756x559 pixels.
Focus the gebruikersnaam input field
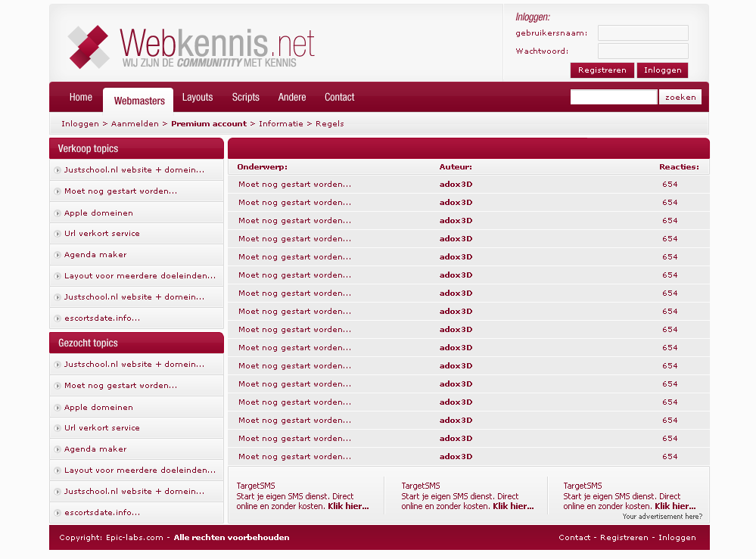[642, 33]
